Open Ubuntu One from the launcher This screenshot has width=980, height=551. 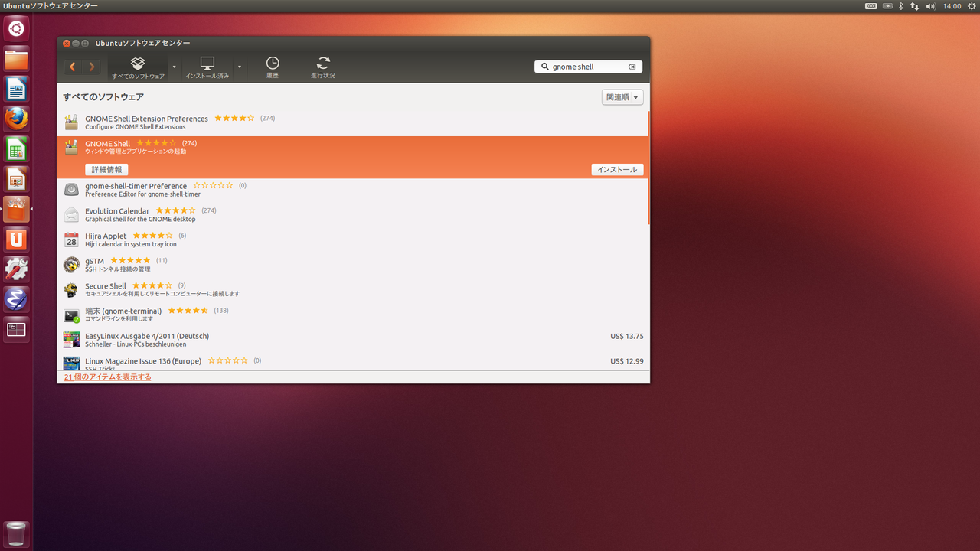tap(16, 239)
